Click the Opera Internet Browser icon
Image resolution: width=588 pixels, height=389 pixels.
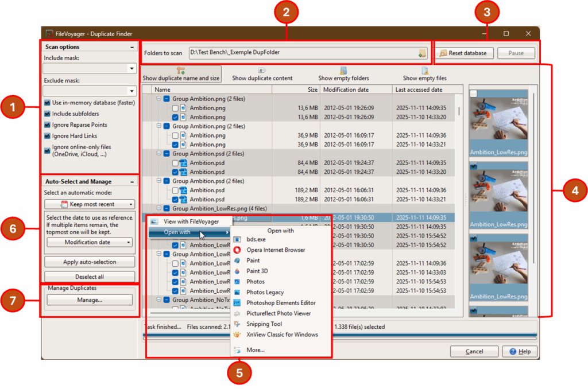[x=237, y=250]
